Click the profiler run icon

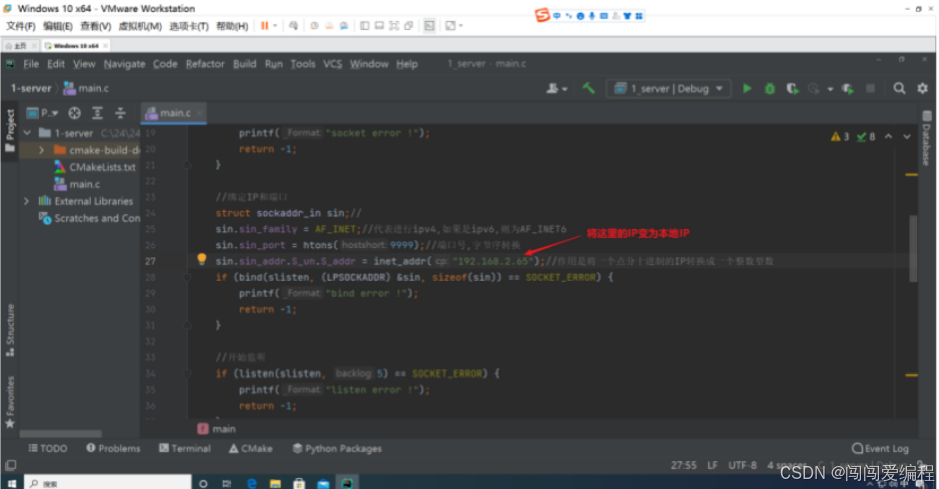(x=813, y=89)
